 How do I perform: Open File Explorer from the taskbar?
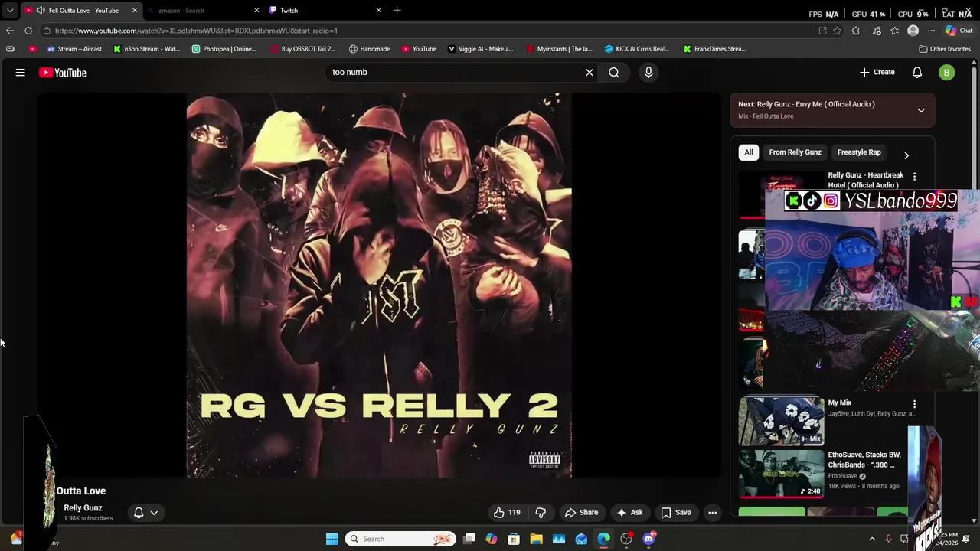point(536,539)
